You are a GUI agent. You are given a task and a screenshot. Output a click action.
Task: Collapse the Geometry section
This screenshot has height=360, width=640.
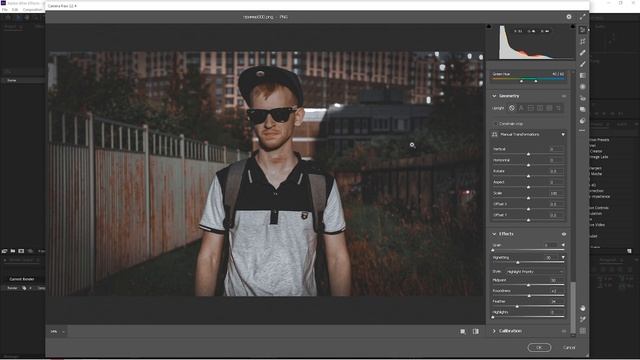pos(494,96)
